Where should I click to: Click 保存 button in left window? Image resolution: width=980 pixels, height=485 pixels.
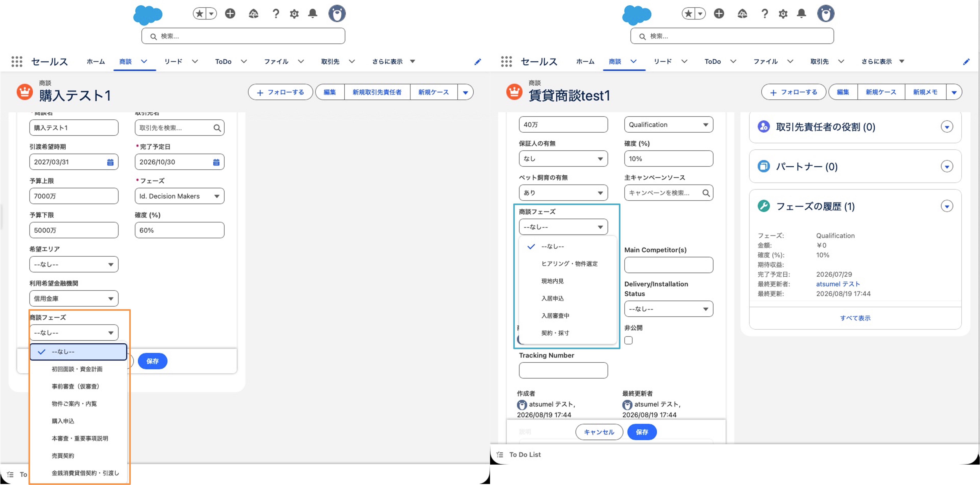153,361
